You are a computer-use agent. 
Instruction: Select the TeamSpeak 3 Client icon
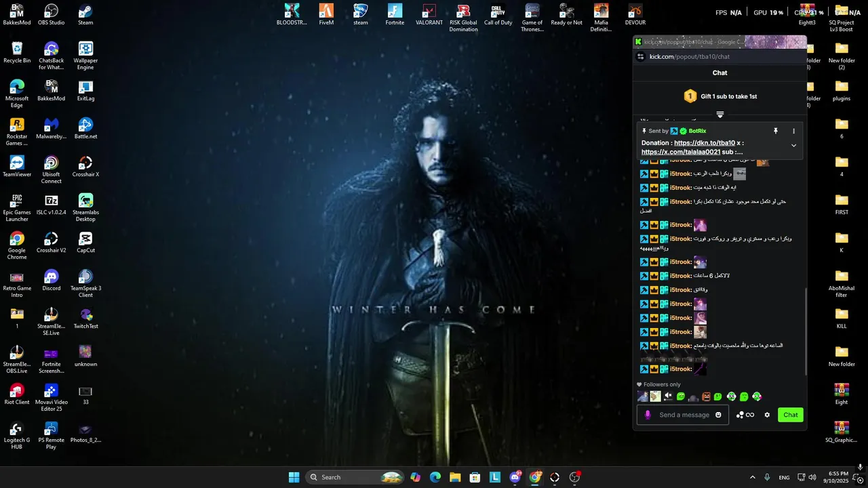pyautogui.click(x=85, y=283)
